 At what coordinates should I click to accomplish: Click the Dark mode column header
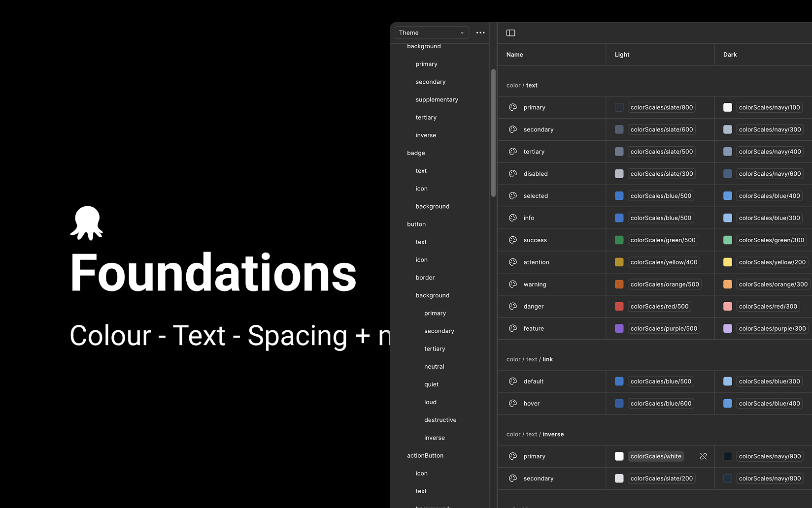(x=730, y=55)
